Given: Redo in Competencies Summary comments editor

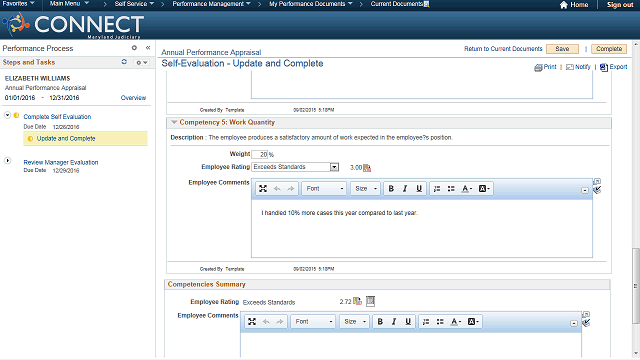Looking at the screenshot, I should coord(280,322).
